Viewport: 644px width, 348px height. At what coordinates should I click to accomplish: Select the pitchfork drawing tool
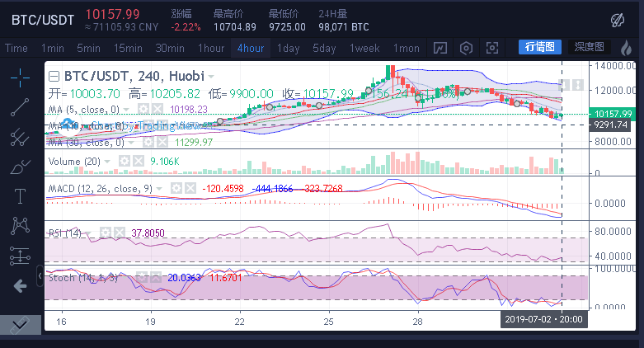coord(20,137)
